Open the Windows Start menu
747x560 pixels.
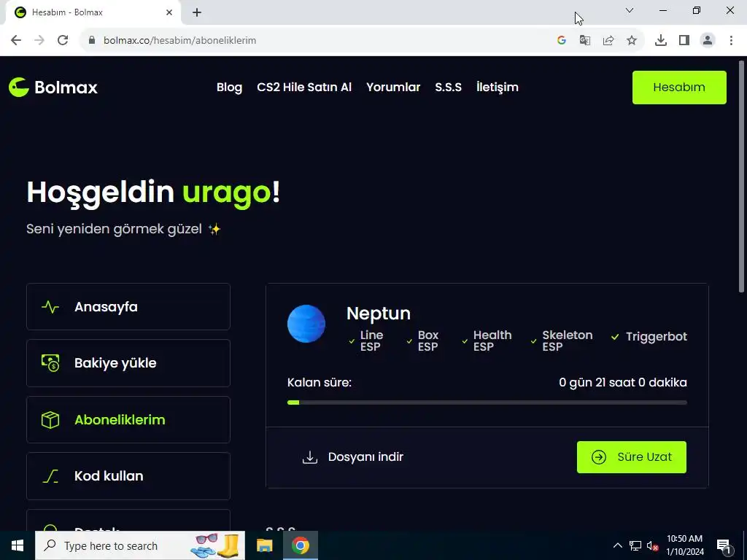pyautogui.click(x=18, y=545)
